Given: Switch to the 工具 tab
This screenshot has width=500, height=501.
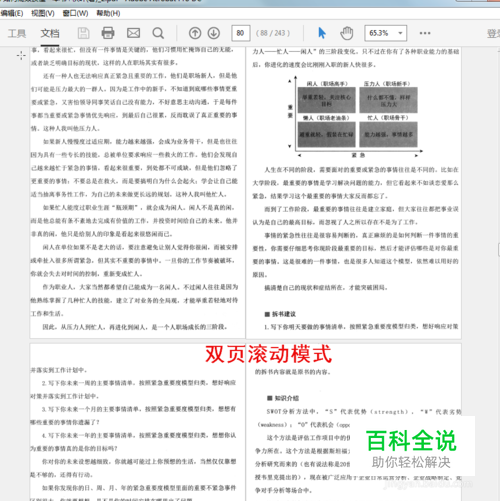Looking at the screenshot, I should pyautogui.click(x=17, y=33).
